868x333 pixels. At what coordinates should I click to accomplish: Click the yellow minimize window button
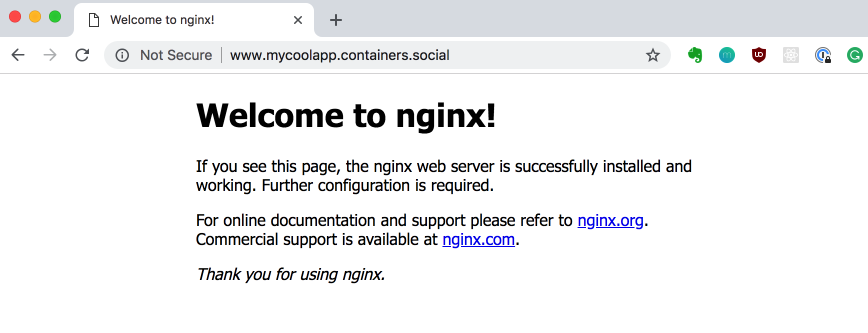point(35,16)
